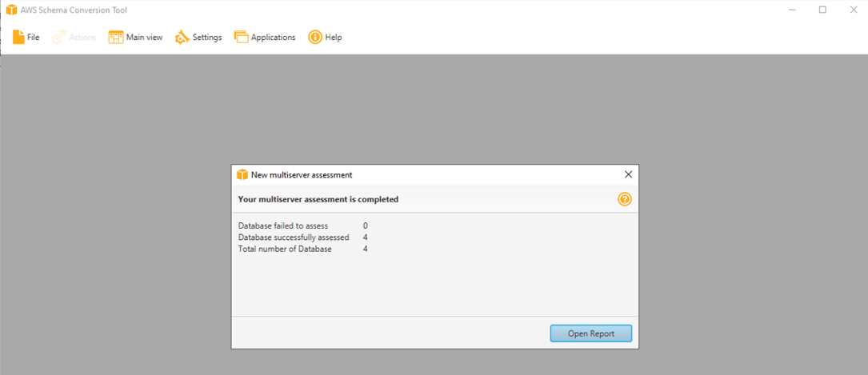Close the New multiserver assessment dialog

coord(628,174)
